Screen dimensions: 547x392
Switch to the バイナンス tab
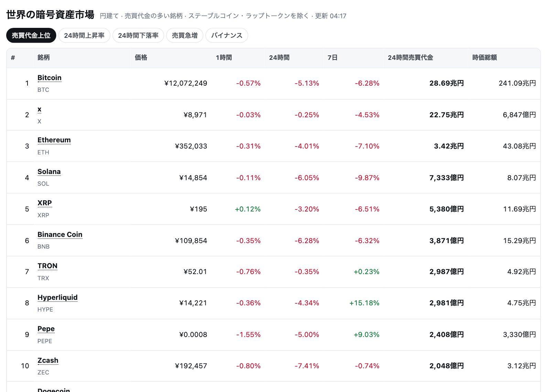click(x=227, y=35)
